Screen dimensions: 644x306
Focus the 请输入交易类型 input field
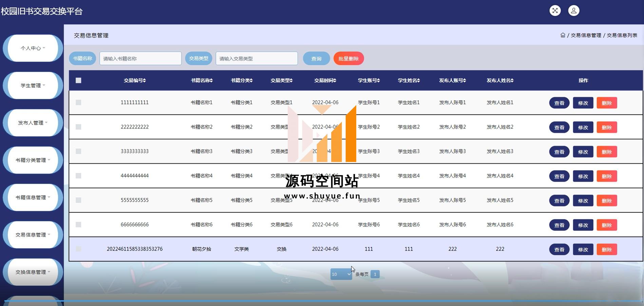[x=257, y=58]
